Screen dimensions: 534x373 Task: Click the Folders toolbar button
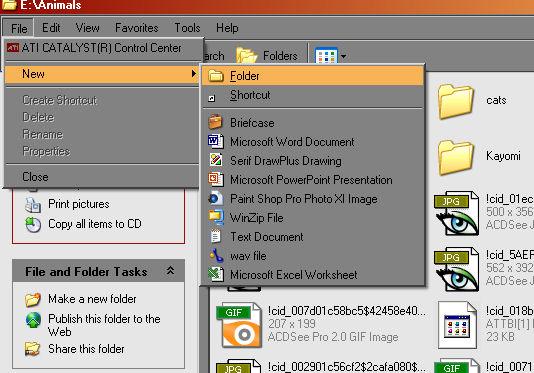[267, 56]
